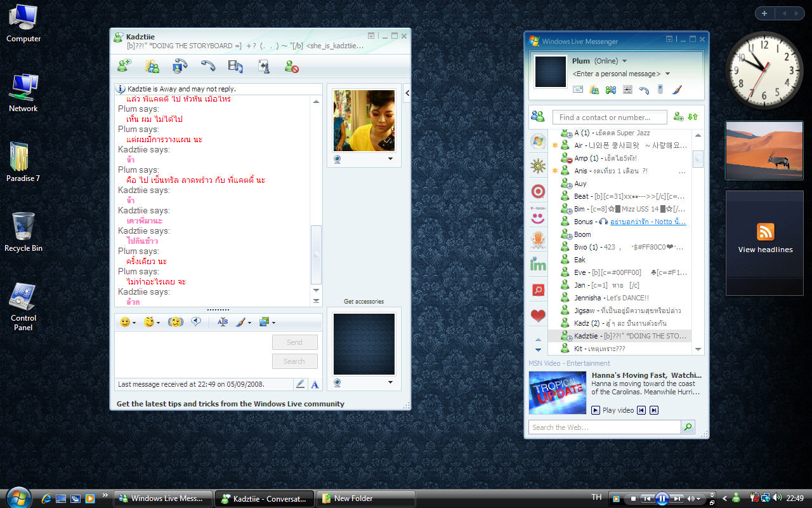Click the webcam icon below Kadztiie's picture

337,159
